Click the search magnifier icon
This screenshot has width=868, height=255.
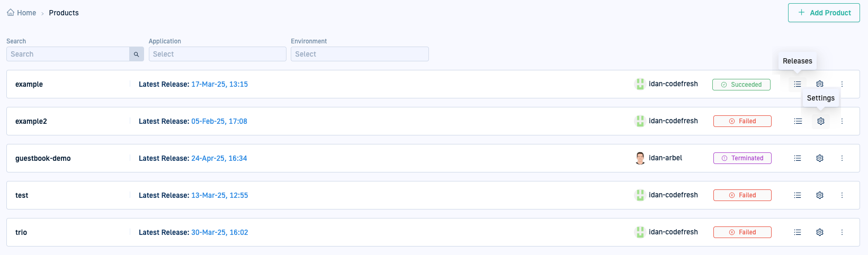coord(136,54)
